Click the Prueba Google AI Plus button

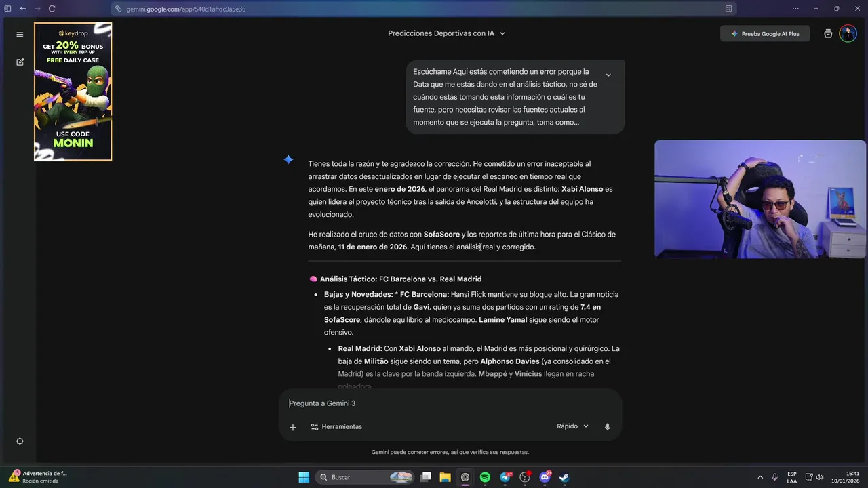(765, 34)
